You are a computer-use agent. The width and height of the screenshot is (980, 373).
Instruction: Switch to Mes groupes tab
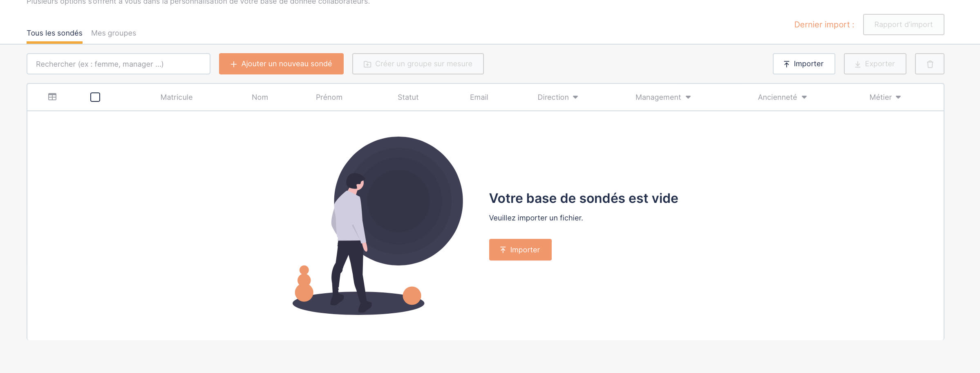point(114,33)
